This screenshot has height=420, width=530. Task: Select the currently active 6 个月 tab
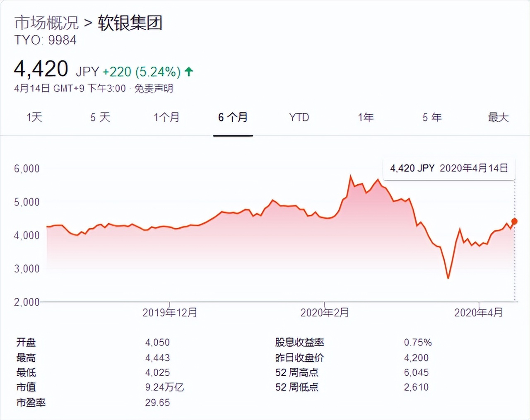click(233, 117)
